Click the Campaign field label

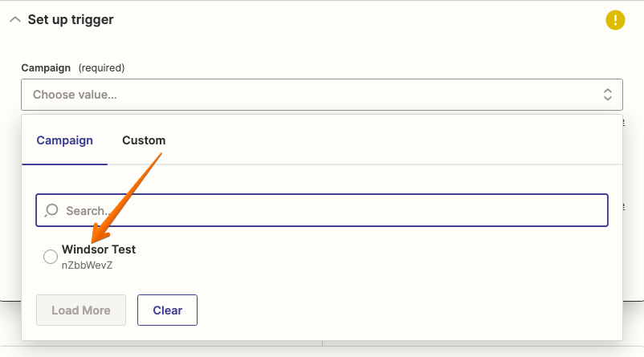click(x=46, y=67)
